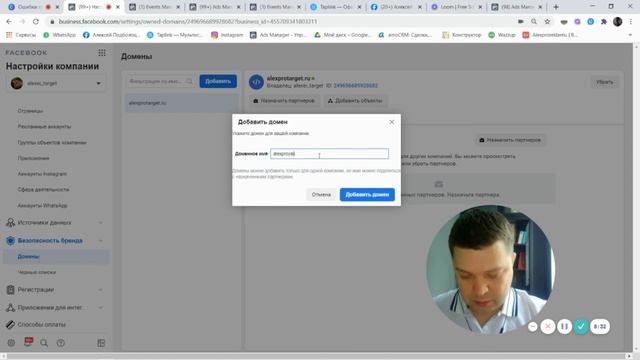This screenshot has width=640, height=360.
Task: Close the Добавить домен dialog with X
Action: click(x=391, y=122)
